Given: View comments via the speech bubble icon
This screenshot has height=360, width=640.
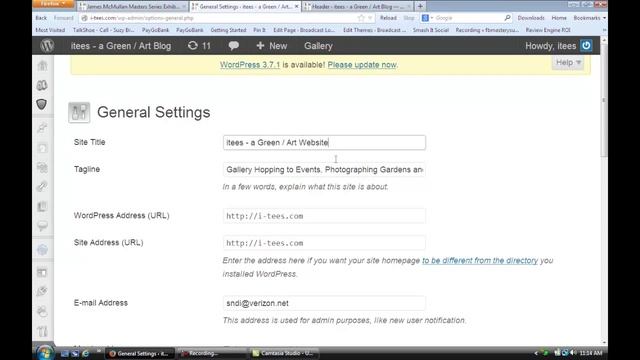Looking at the screenshot, I should coord(233,46).
